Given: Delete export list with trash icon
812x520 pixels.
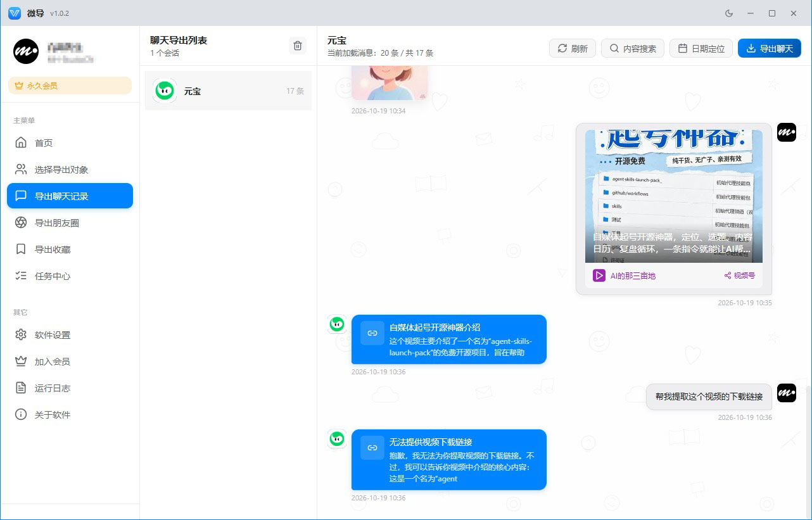Looking at the screenshot, I should (298, 46).
